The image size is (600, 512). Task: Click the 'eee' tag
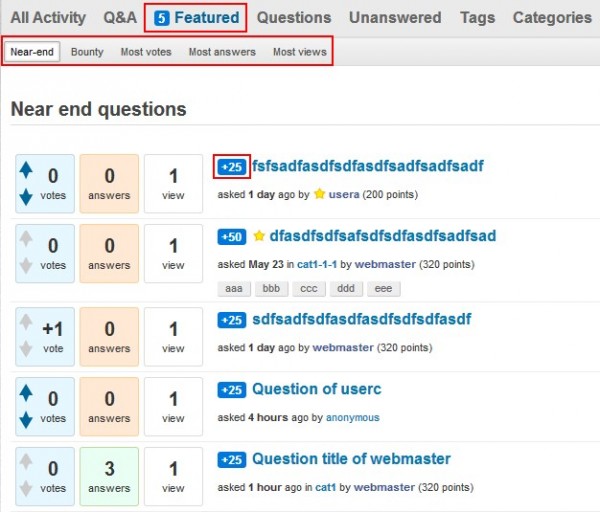384,288
